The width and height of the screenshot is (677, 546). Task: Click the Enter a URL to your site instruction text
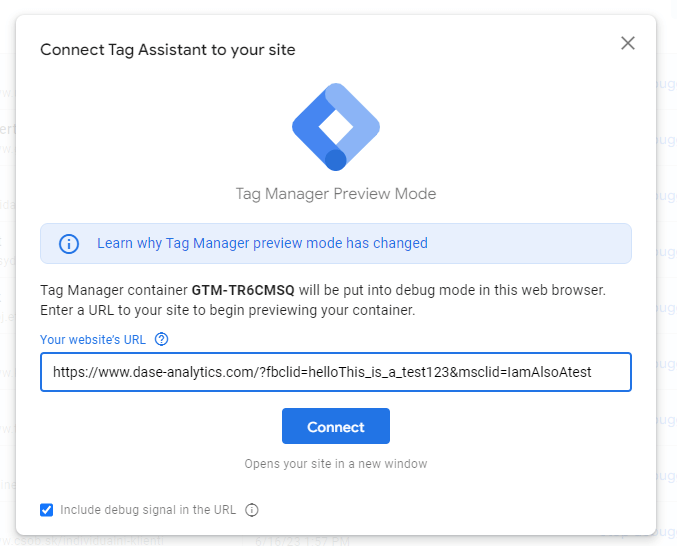coord(228,310)
